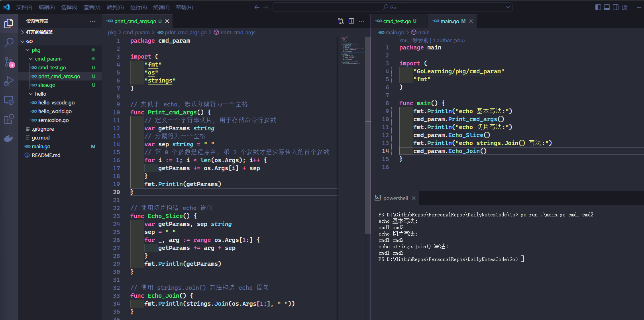Open the command center dropdown arrow
Viewport: 644px width, 320px height.
coord(508,7)
